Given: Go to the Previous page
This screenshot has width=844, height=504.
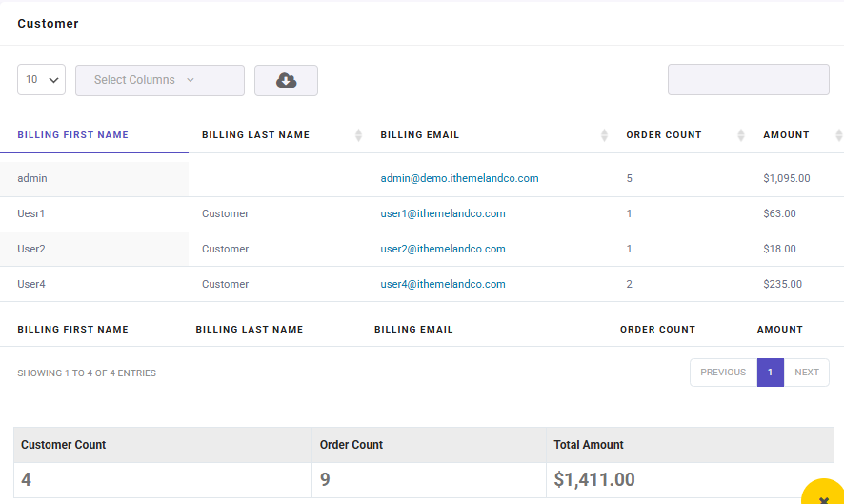Looking at the screenshot, I should tap(723, 373).
